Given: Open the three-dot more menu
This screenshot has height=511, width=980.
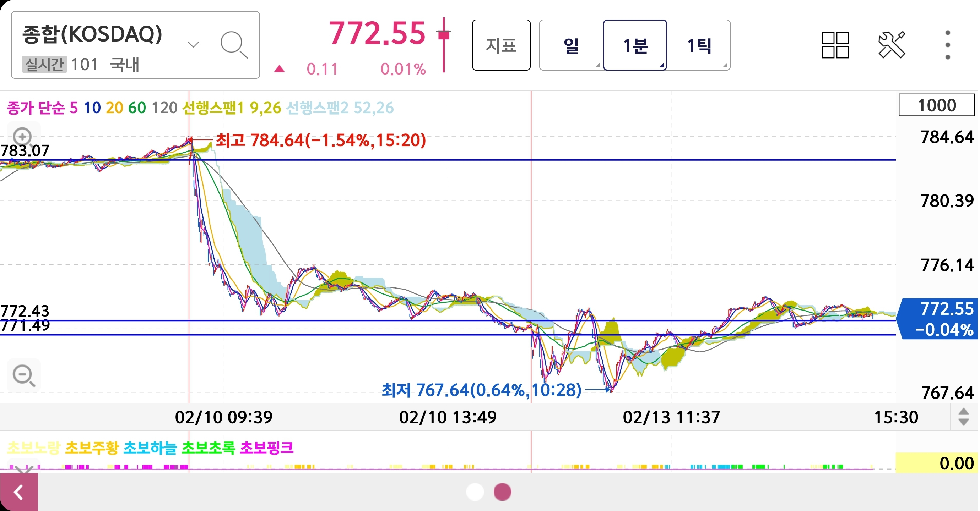Looking at the screenshot, I should (x=947, y=45).
